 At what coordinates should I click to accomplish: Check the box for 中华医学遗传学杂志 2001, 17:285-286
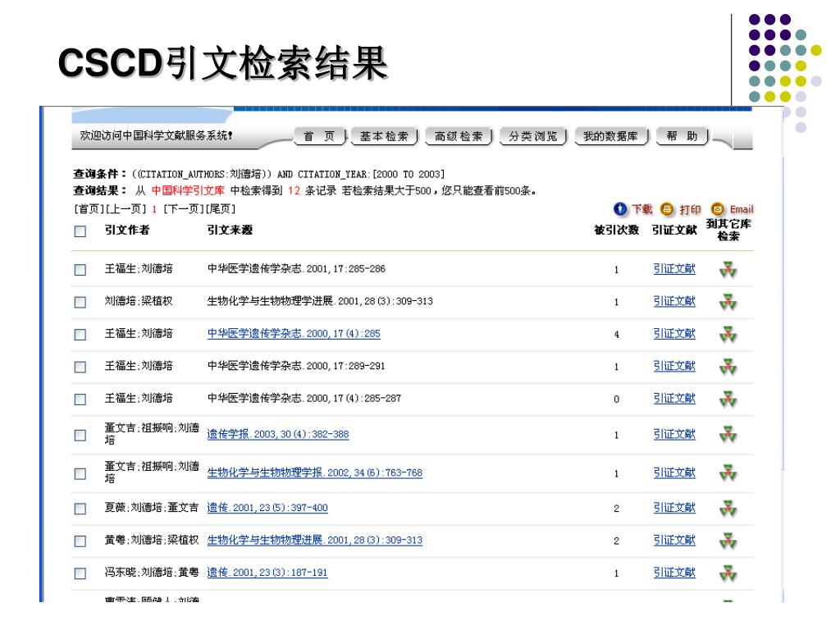pyautogui.click(x=80, y=269)
